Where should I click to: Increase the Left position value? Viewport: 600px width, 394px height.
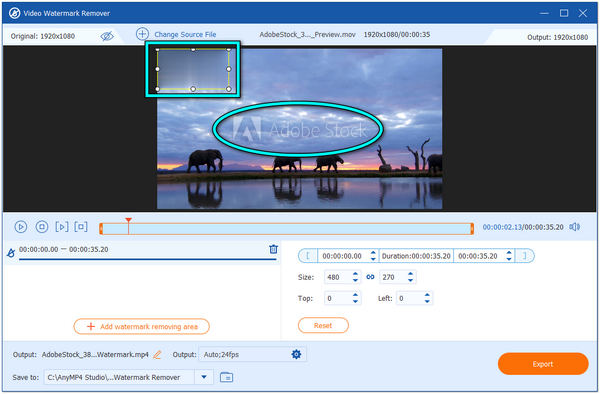tap(427, 295)
